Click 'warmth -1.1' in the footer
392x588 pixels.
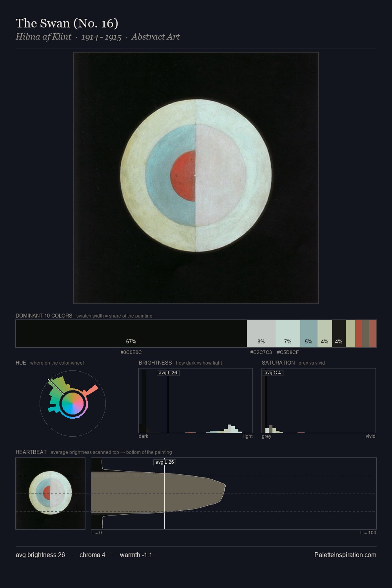[136, 555]
